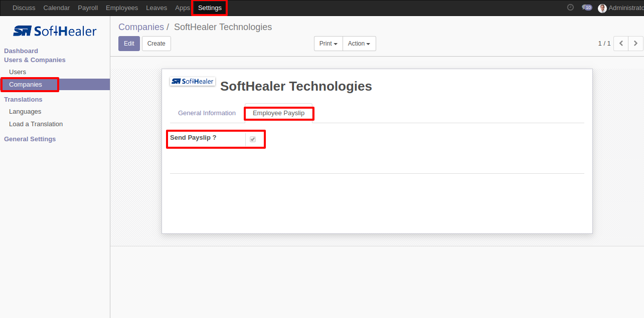Click the Create button
Image resolution: width=644 pixels, height=318 pixels.
point(156,44)
